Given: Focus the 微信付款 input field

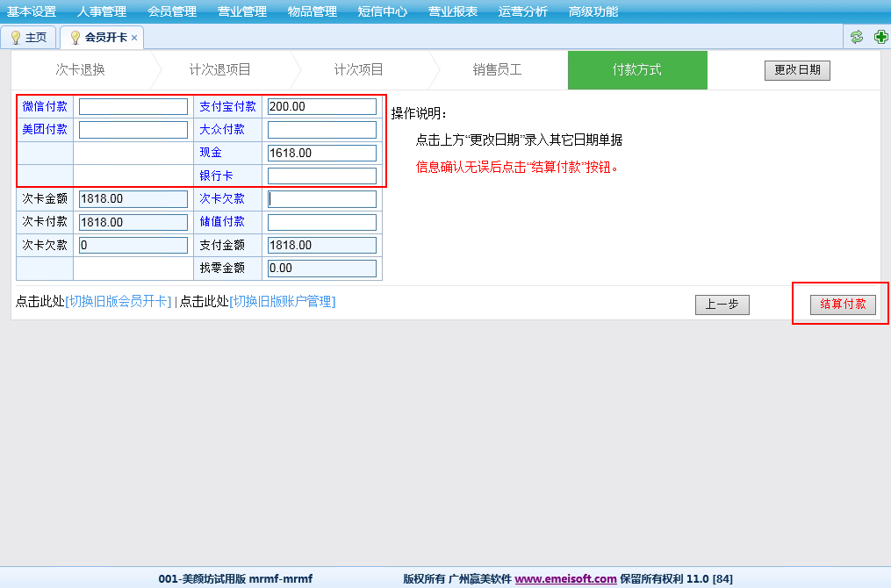Looking at the screenshot, I should pyautogui.click(x=133, y=107).
